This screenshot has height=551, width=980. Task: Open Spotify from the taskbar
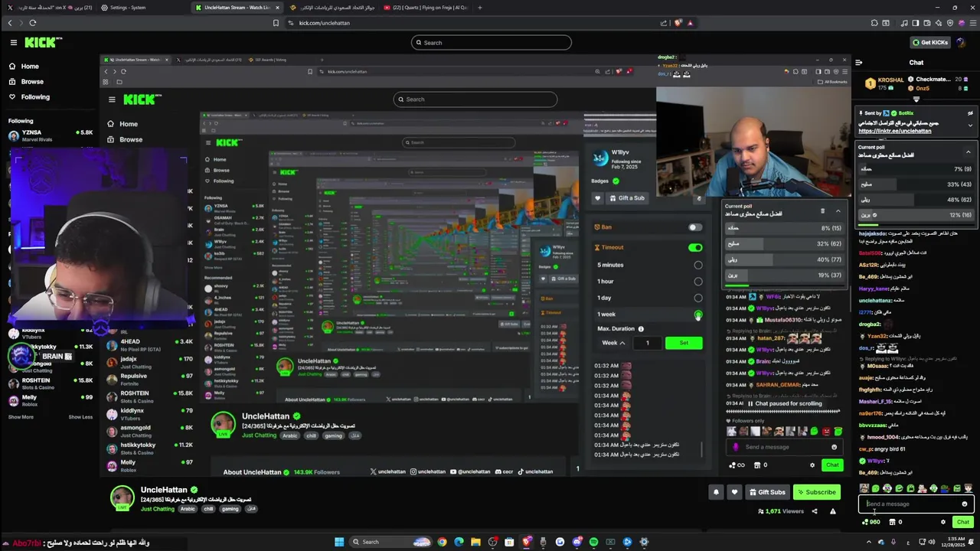[x=593, y=542]
